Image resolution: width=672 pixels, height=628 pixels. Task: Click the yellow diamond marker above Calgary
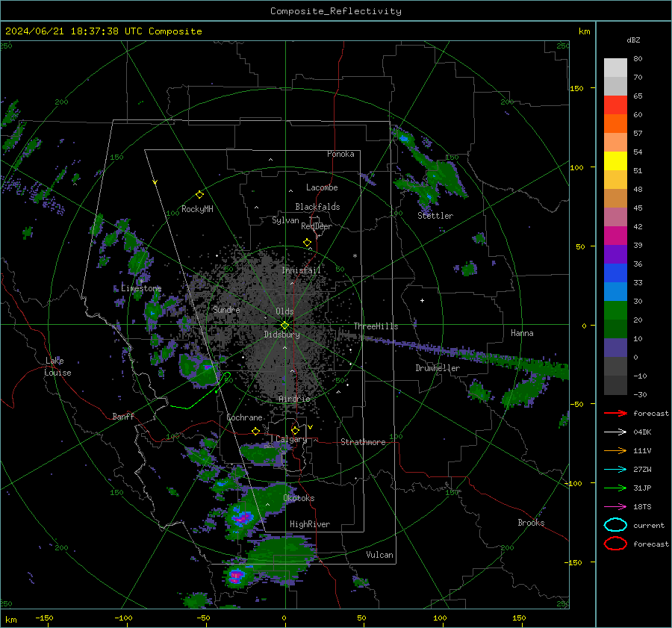(295, 430)
